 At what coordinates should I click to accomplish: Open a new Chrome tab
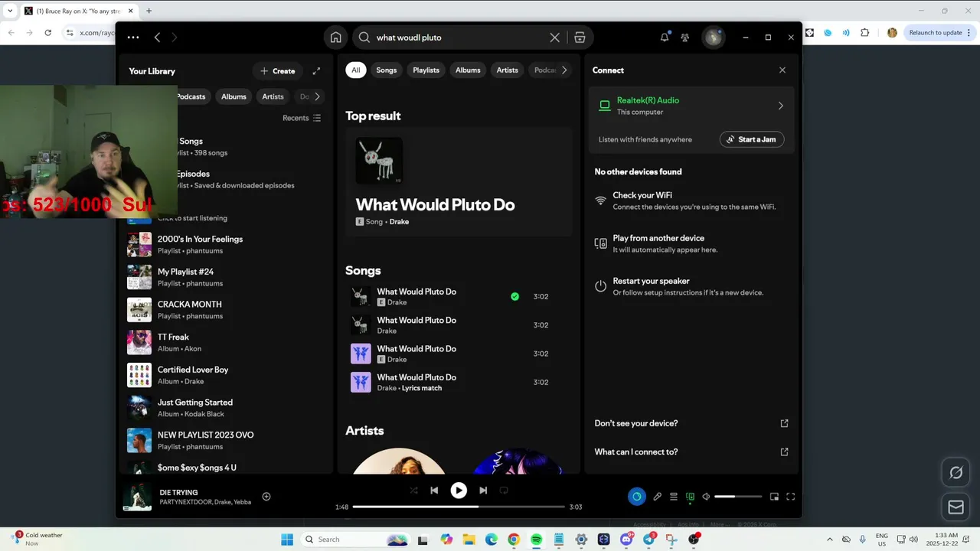click(149, 11)
